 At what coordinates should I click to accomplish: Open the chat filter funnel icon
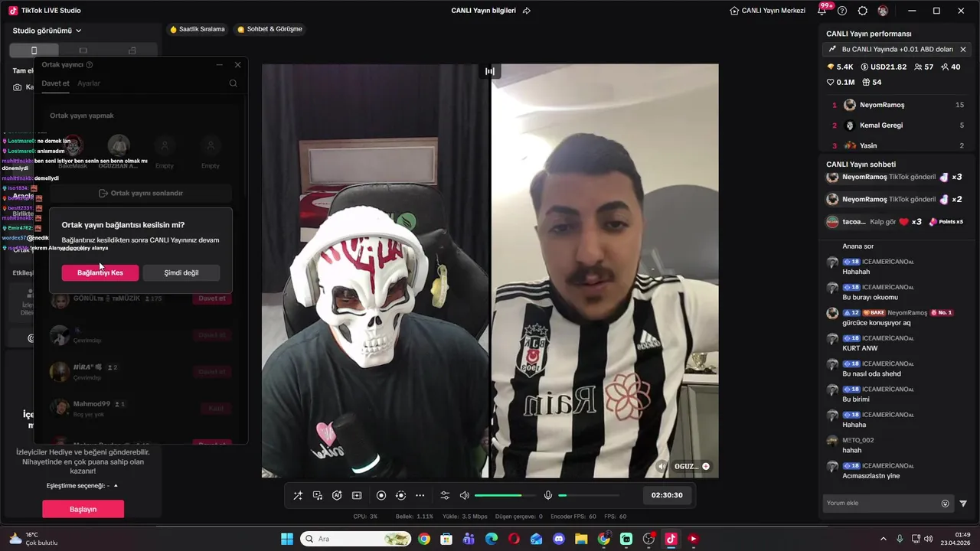963,504
